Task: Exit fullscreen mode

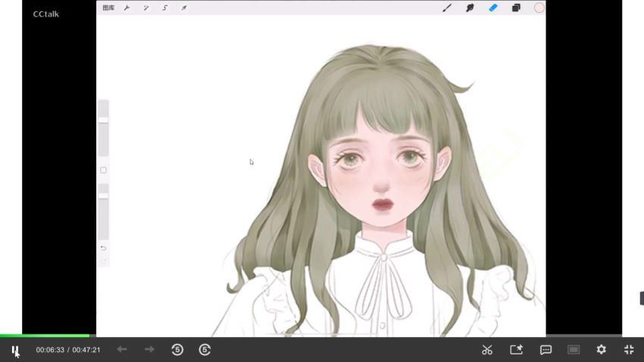Action: pos(629,350)
